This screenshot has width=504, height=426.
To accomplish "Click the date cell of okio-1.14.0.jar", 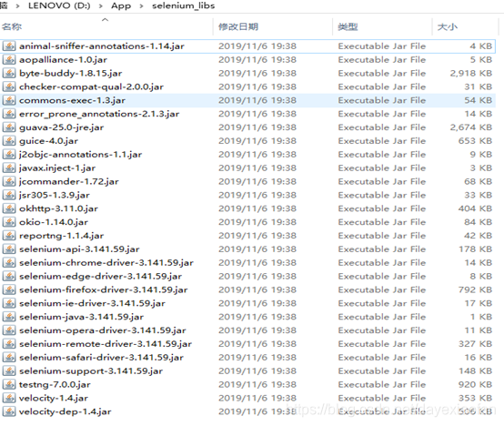I will pyautogui.click(x=257, y=222).
